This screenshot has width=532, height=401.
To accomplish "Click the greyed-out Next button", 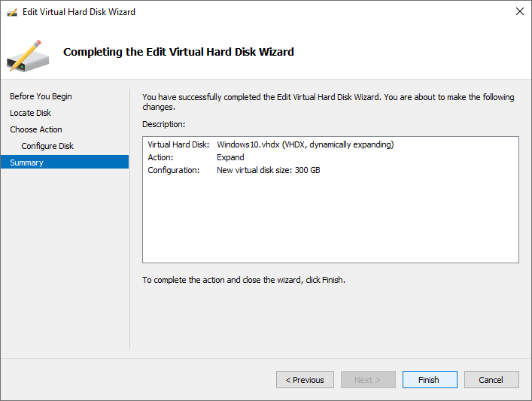I will coord(368,380).
